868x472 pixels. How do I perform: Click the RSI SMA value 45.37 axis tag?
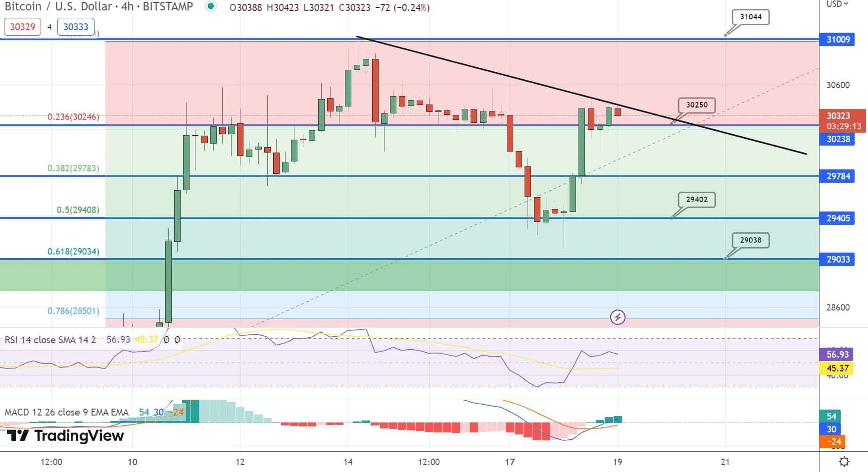837,368
